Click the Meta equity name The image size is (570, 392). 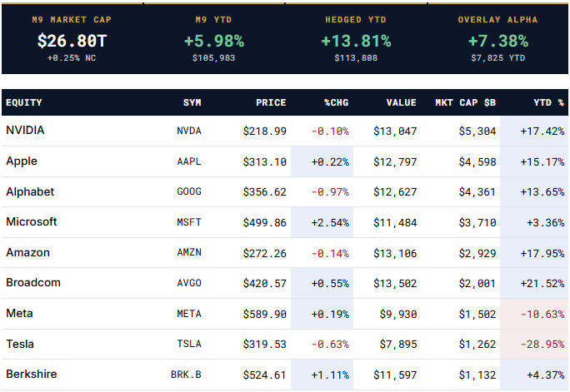click(19, 313)
